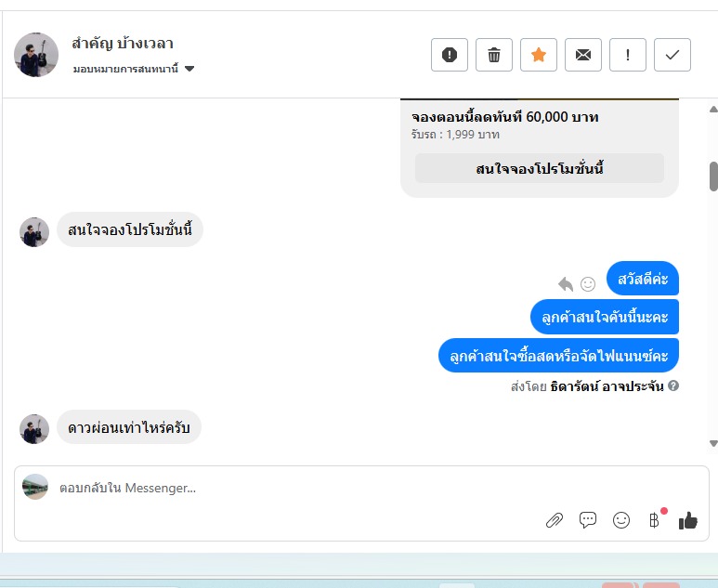
Task: Open saved replies speech bubble icon
Action: coord(587,520)
